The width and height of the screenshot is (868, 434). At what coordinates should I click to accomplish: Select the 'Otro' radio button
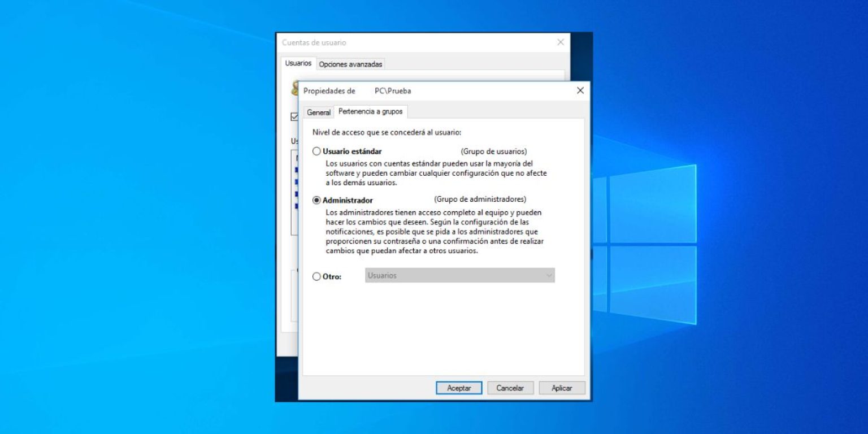pyautogui.click(x=316, y=276)
